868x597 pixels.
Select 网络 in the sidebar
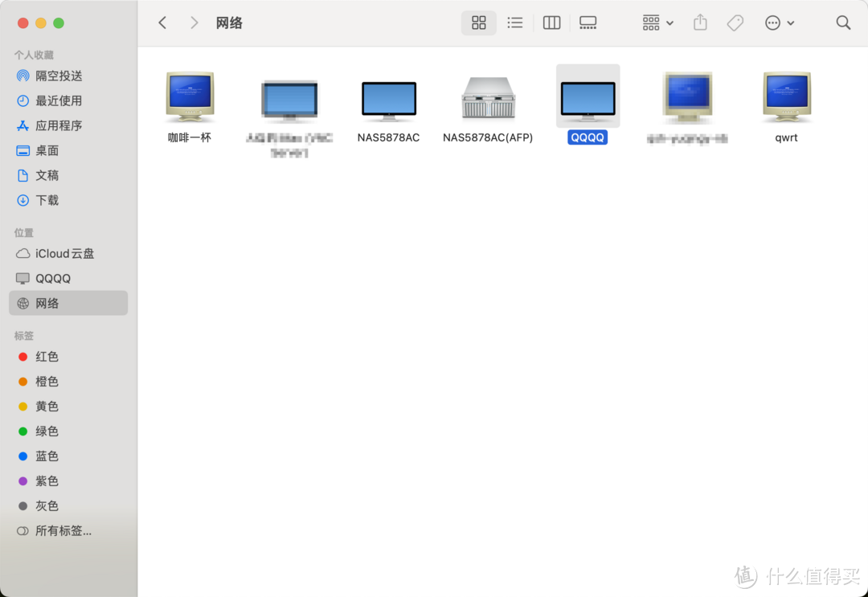click(68, 303)
